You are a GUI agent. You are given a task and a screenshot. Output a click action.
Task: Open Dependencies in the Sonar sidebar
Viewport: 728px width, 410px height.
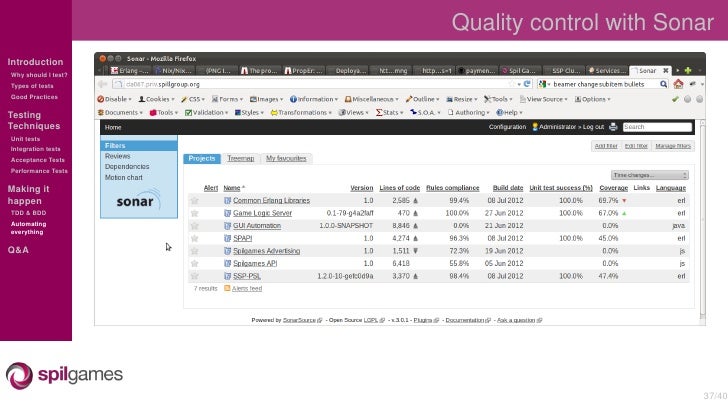point(127,166)
